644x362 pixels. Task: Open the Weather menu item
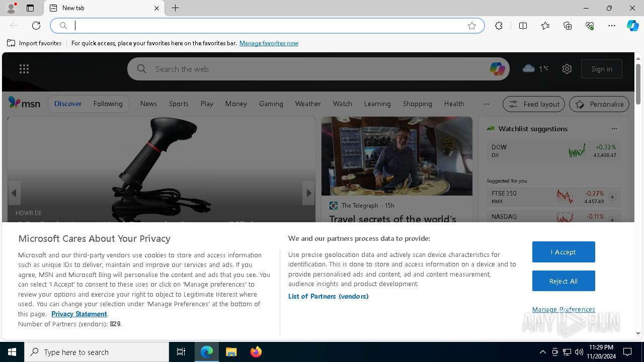pyautogui.click(x=308, y=104)
